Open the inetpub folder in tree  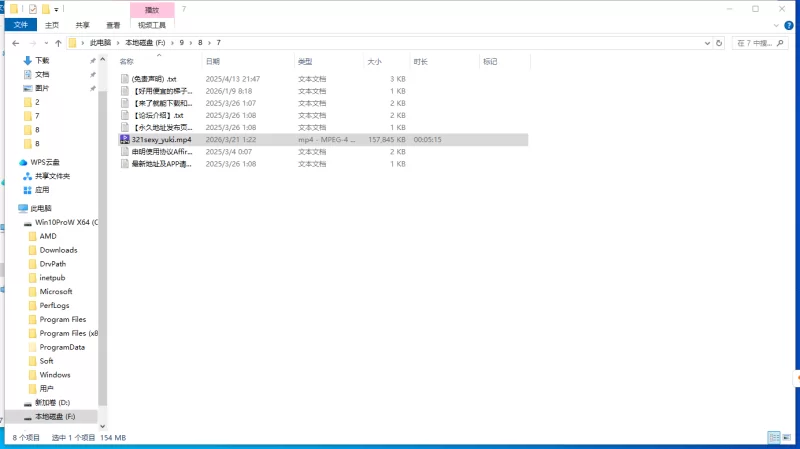52,278
